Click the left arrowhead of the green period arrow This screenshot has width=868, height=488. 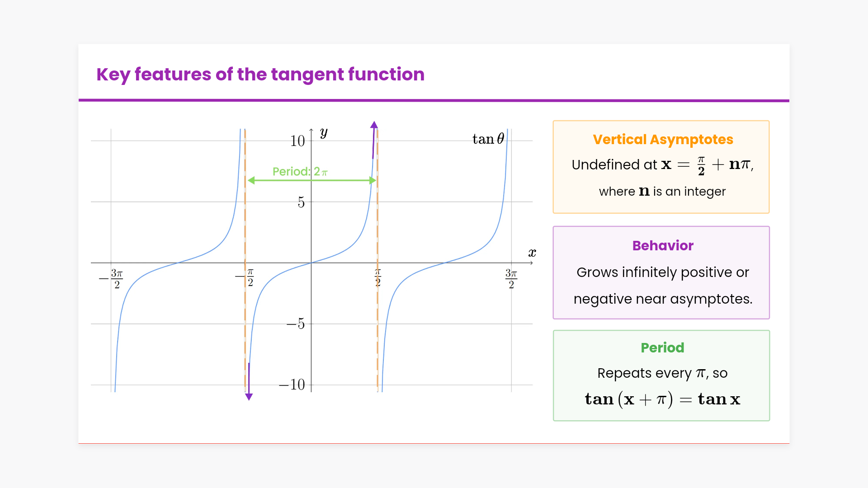[251, 180]
